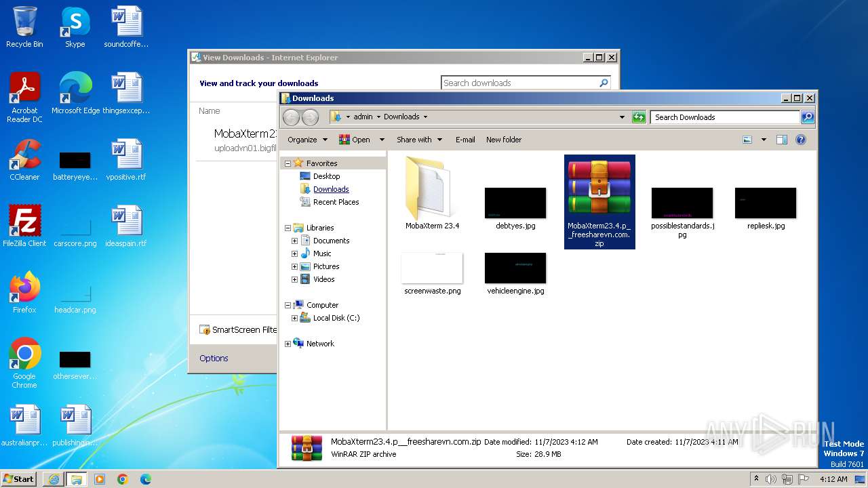Image resolution: width=868 pixels, height=488 pixels.
Task: Click the Back navigation button in Explorer
Action: [x=291, y=117]
